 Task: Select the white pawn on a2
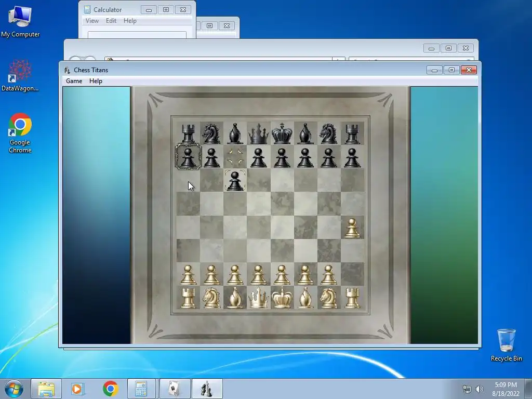(x=188, y=275)
